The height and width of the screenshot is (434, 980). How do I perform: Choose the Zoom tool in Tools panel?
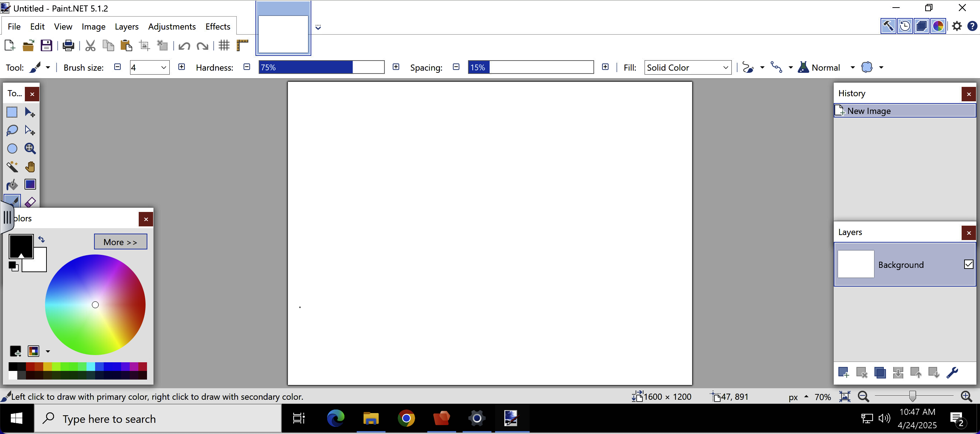(x=30, y=149)
